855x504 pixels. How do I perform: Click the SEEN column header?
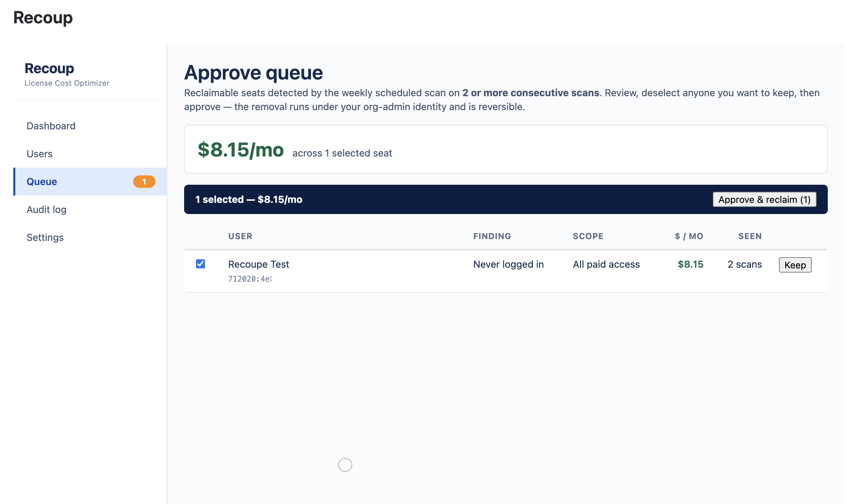(x=750, y=236)
